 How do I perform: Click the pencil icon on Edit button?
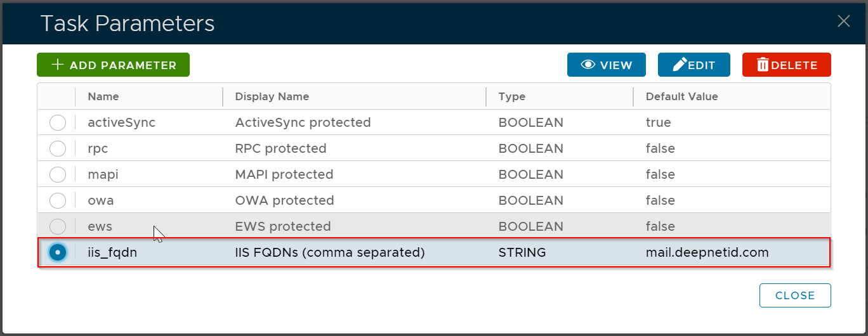[x=680, y=65]
